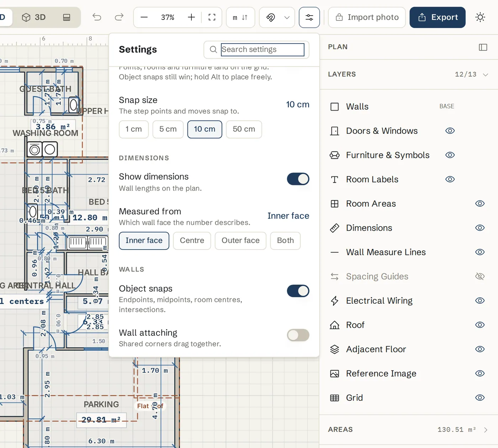Hide the Doors & Windows layer
This screenshot has height=448, width=498.
[450, 131]
